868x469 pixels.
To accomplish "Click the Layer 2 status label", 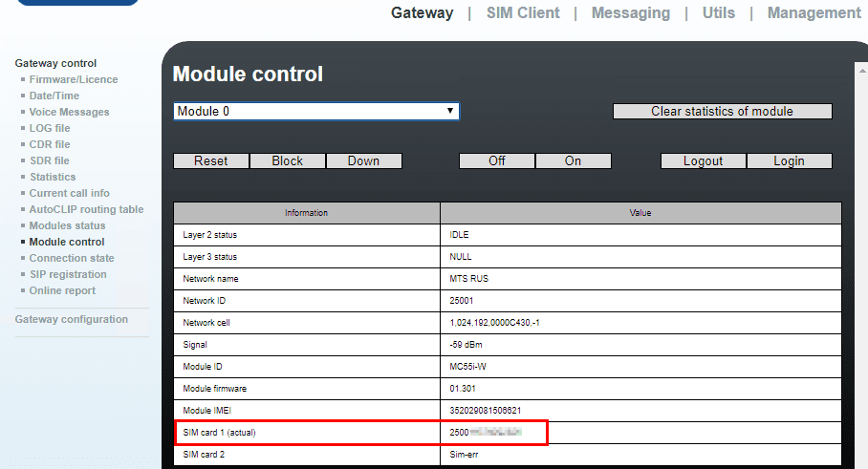I will pyautogui.click(x=209, y=235).
